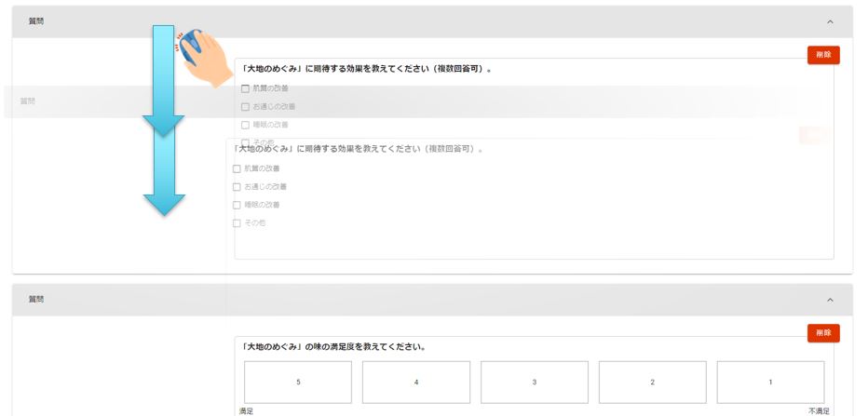Select その他 checkbox in the dragged question copy
This screenshot has width=868, height=416.
click(237, 222)
